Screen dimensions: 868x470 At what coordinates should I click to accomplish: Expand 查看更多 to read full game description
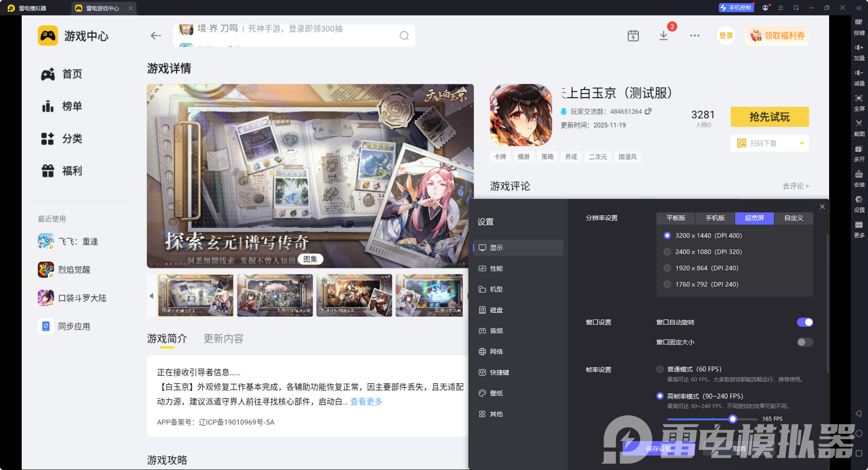pos(366,401)
